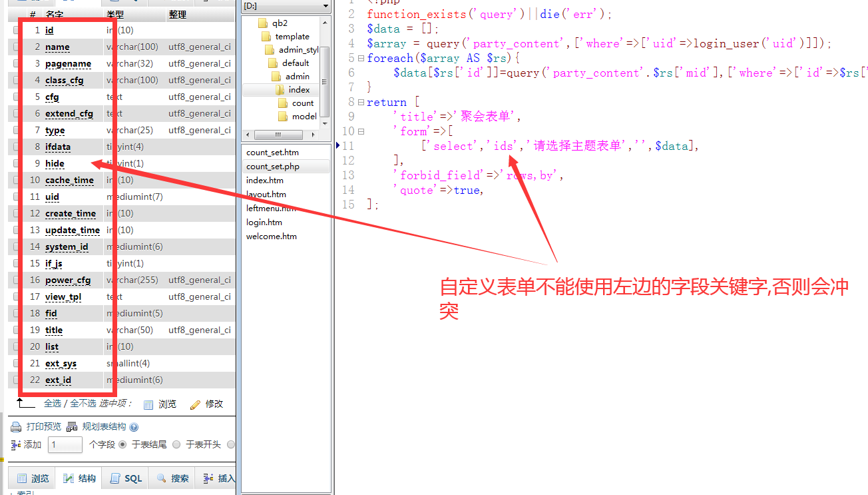The image size is (868, 495).
Task: Click the add field icon beside 添加
Action: click(x=16, y=444)
